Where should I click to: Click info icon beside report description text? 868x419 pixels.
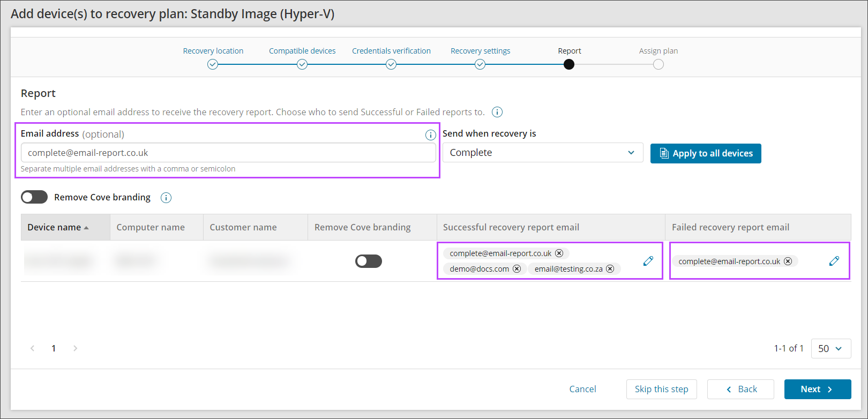point(497,112)
